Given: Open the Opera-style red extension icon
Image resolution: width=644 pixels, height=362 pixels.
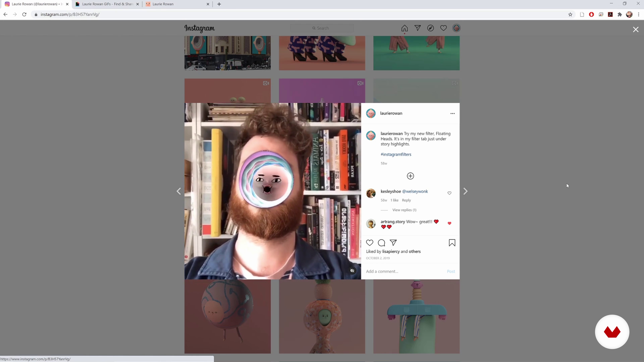Looking at the screenshot, I should pyautogui.click(x=592, y=14).
